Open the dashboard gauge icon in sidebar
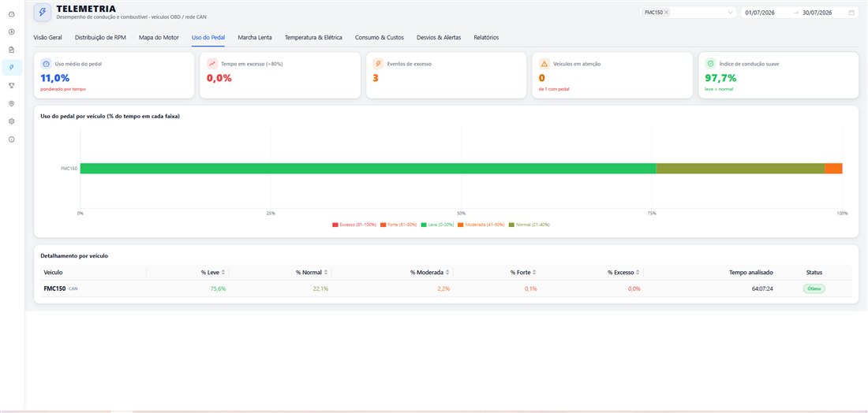868x413 pixels. pyautogui.click(x=12, y=14)
